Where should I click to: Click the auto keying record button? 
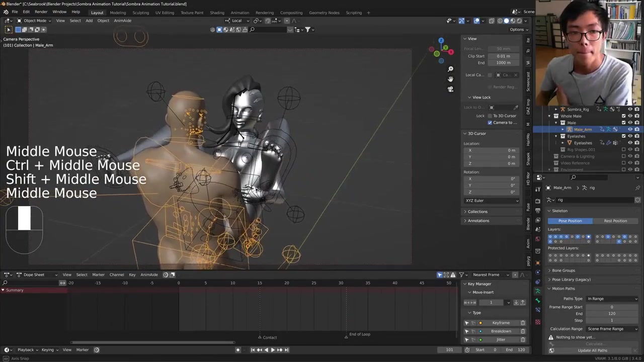pyautogui.click(x=238, y=350)
